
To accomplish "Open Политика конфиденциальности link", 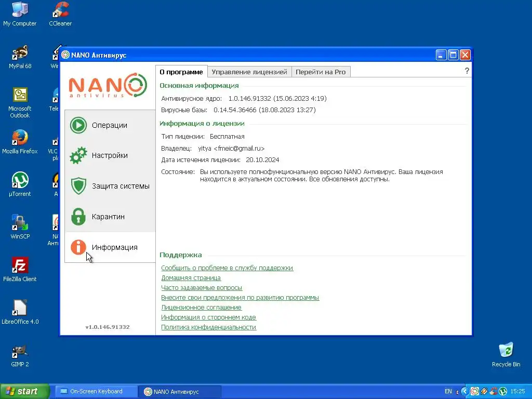I will 208,327.
